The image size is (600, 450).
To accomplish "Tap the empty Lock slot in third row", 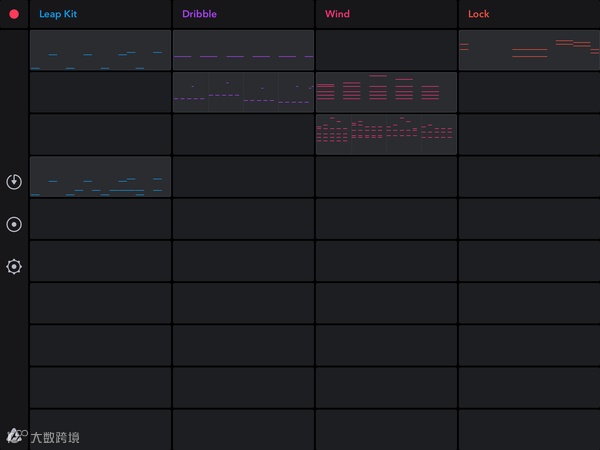I will tap(530, 134).
